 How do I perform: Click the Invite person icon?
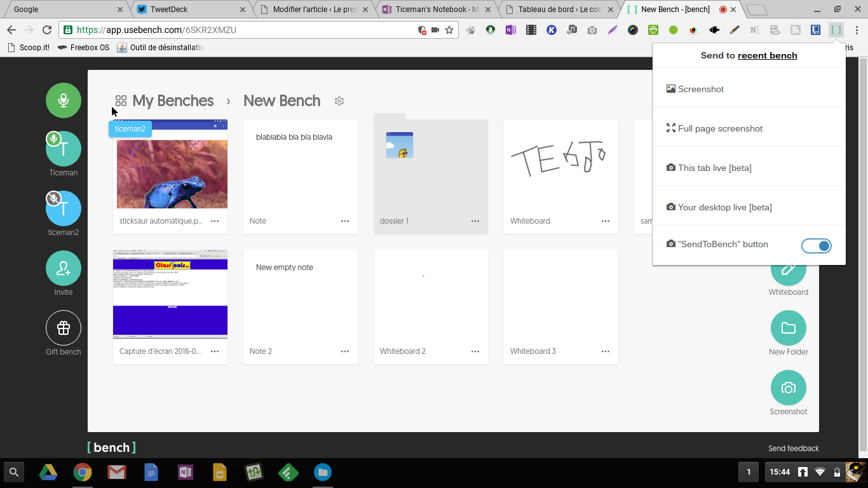click(64, 268)
